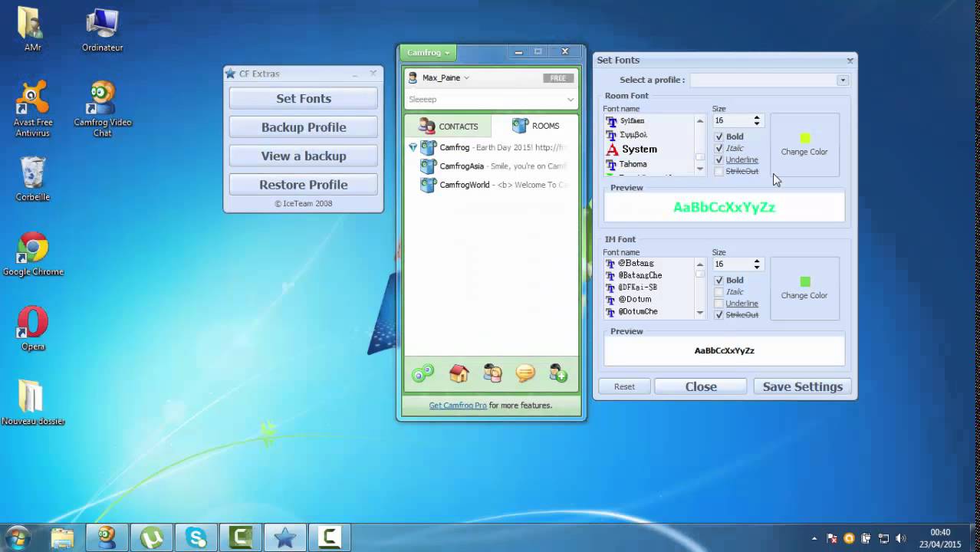Enable IM Font Italic checkbox
980x552 pixels.
(x=719, y=291)
